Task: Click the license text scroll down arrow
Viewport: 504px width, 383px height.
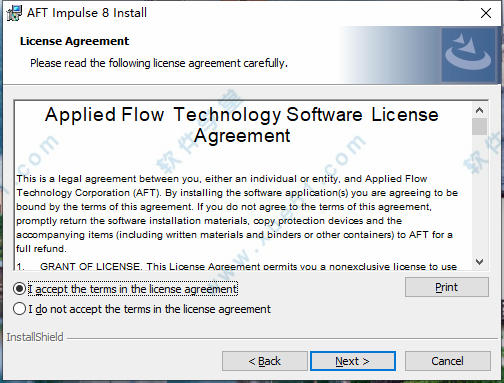Action: pos(479,262)
